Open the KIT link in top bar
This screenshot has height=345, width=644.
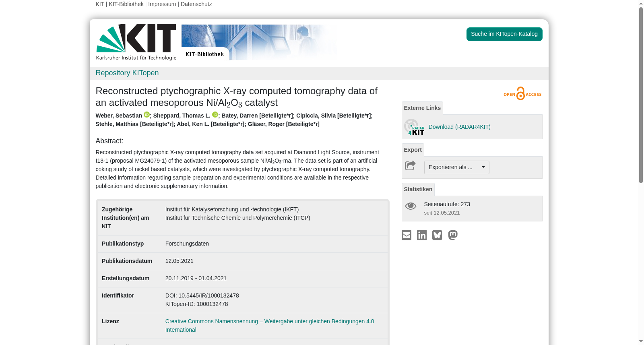click(x=100, y=4)
